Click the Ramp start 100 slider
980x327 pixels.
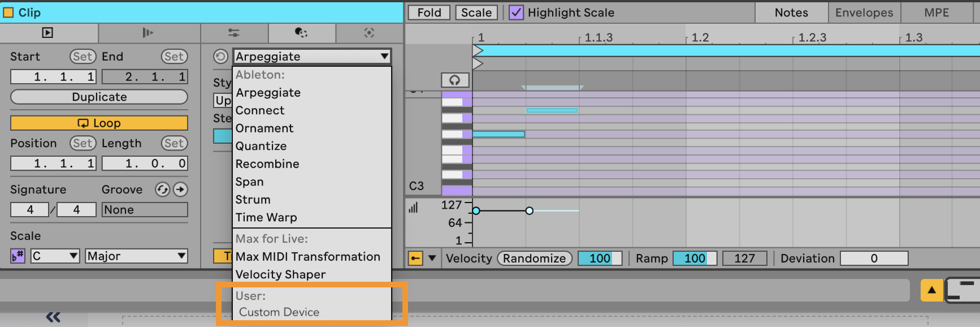pos(695,259)
